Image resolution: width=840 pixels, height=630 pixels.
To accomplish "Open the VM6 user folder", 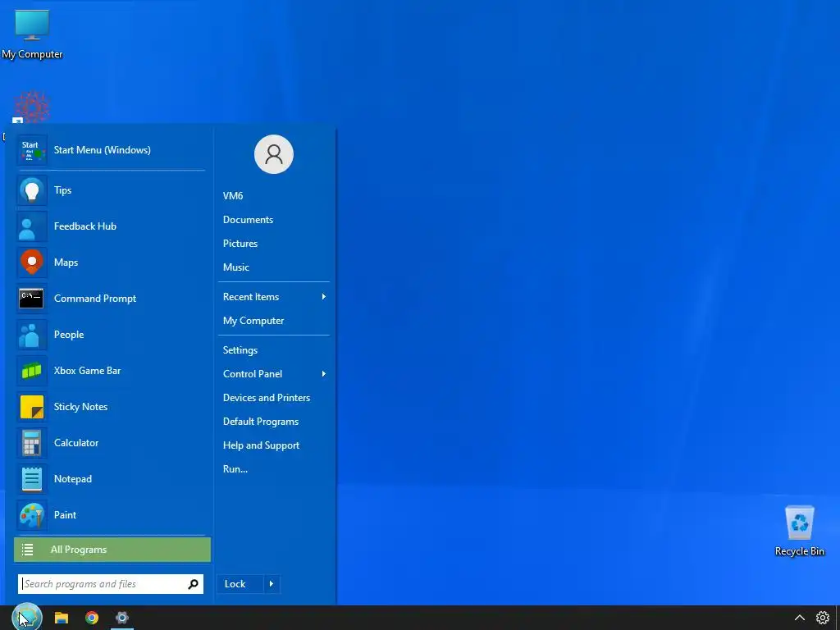I will (233, 196).
